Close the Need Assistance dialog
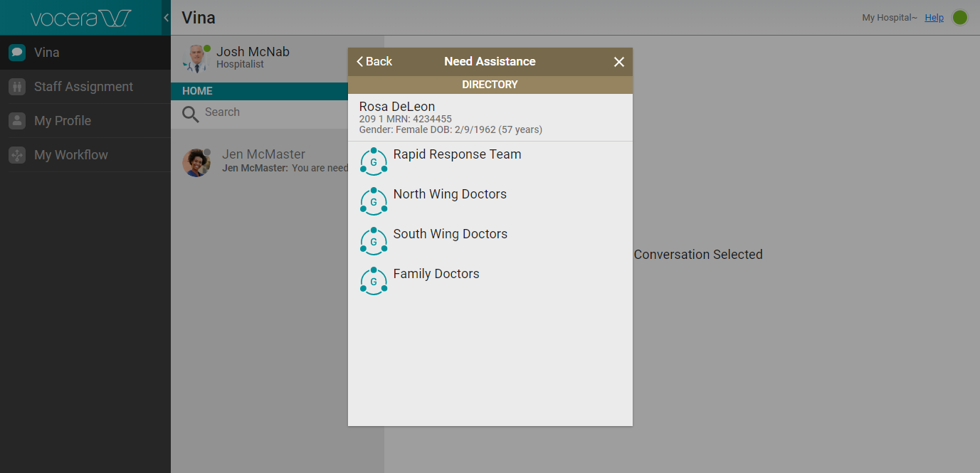Viewport: 980px width, 473px height. [618, 62]
